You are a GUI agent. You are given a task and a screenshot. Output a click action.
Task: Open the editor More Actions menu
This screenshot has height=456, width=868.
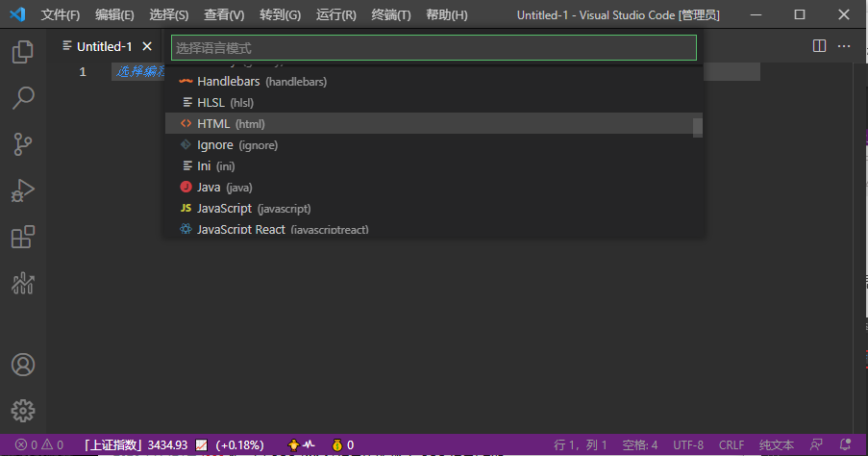pyautogui.click(x=844, y=46)
